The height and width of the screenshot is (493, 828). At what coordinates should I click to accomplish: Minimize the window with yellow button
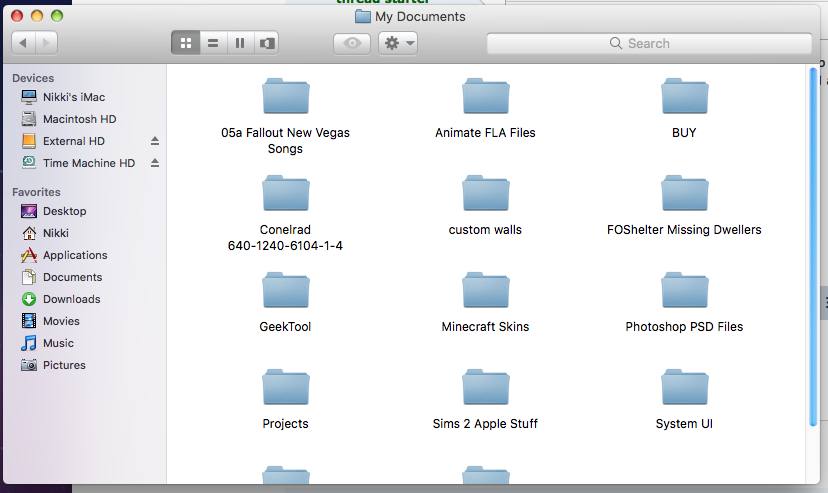[37, 16]
